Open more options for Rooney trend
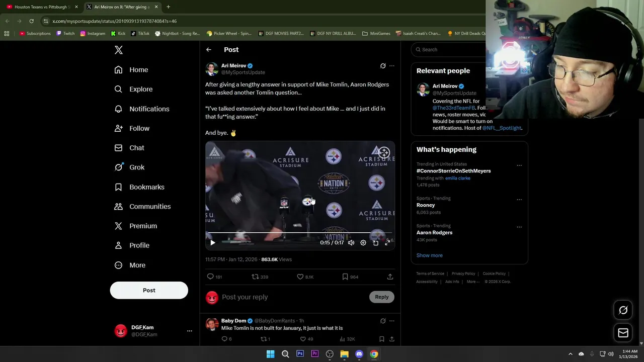 click(x=519, y=200)
